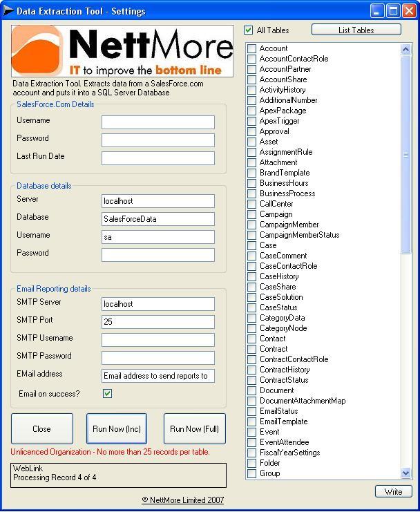Select the BusinessHours list row text
The width and height of the screenshot is (420, 512).
coord(284,183)
